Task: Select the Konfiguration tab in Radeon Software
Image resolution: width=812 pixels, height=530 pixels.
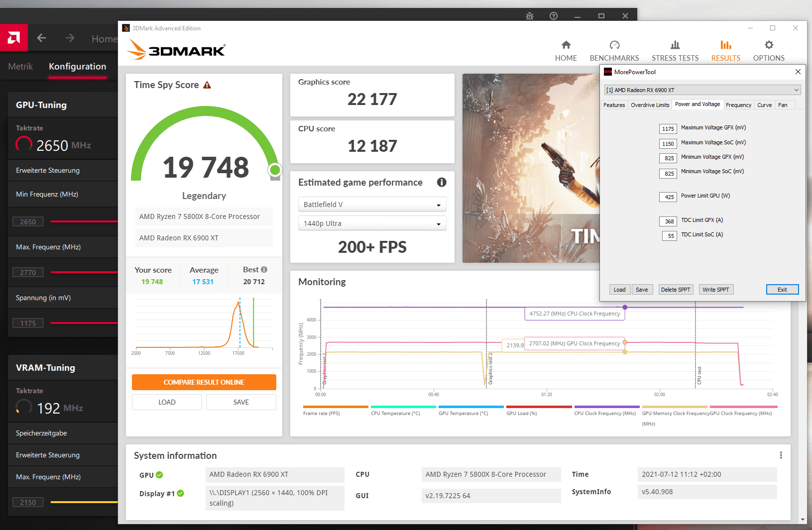Action: 77,66
